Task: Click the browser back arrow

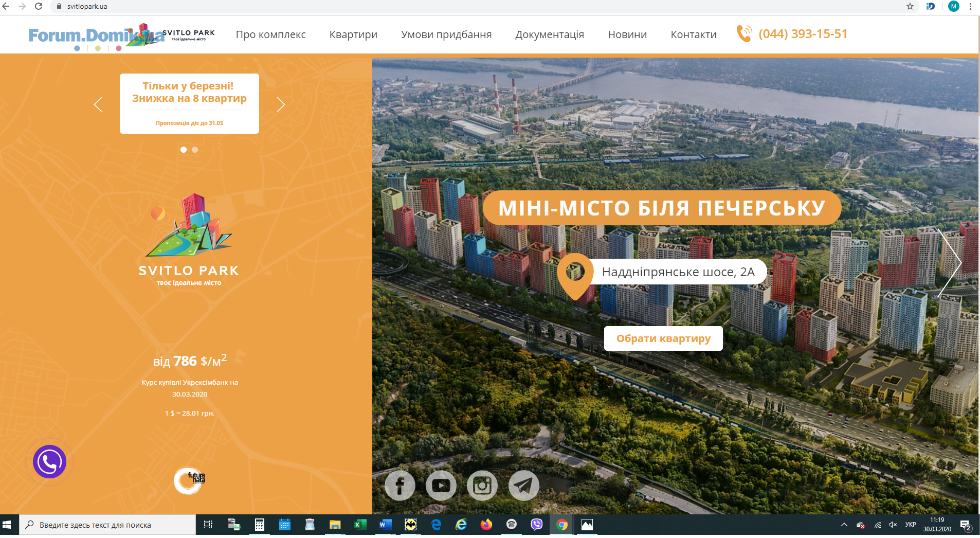Action: [6, 6]
